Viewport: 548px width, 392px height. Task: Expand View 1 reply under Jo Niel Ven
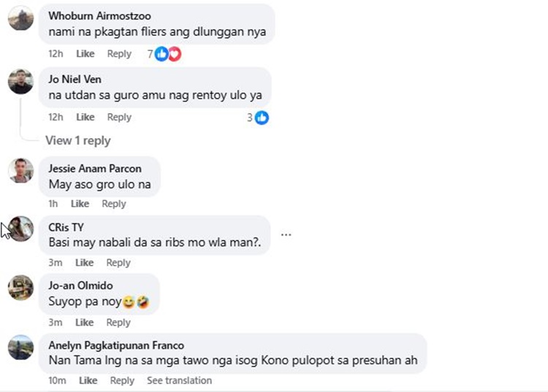pos(77,140)
